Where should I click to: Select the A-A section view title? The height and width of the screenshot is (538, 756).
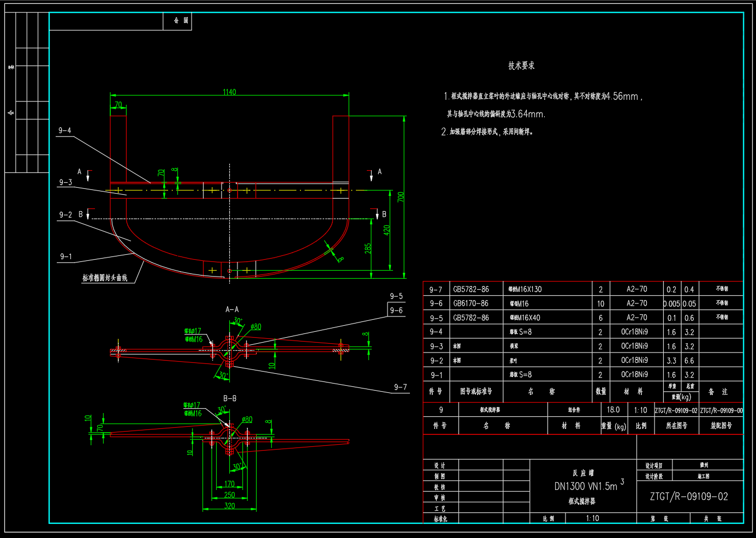[x=232, y=309]
